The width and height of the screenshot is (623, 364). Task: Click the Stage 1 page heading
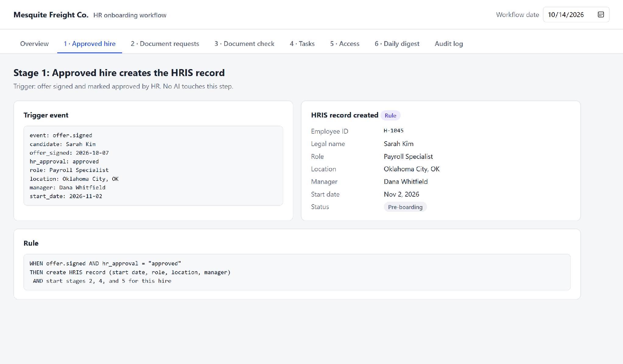119,73
